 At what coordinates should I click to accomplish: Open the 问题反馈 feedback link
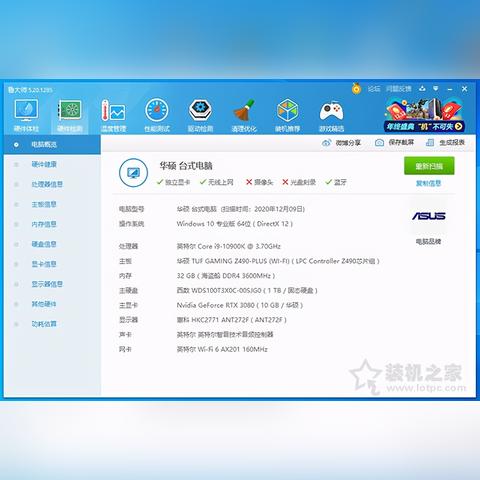point(399,89)
